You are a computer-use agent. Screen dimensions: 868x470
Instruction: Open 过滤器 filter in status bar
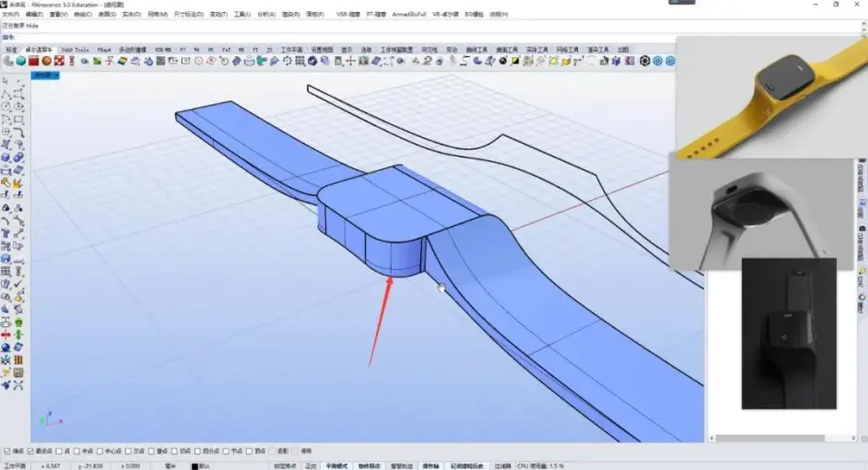pos(502,466)
